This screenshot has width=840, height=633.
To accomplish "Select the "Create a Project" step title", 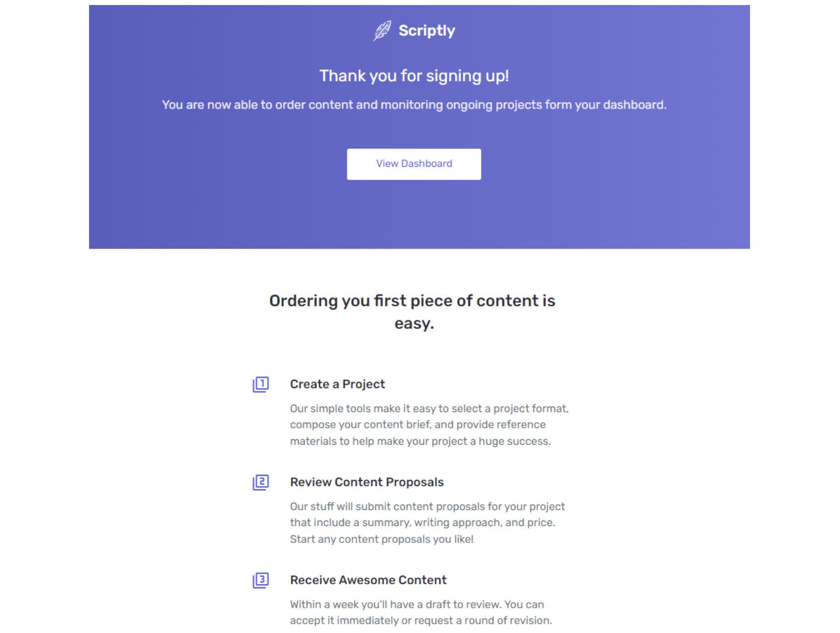I will pyautogui.click(x=337, y=384).
